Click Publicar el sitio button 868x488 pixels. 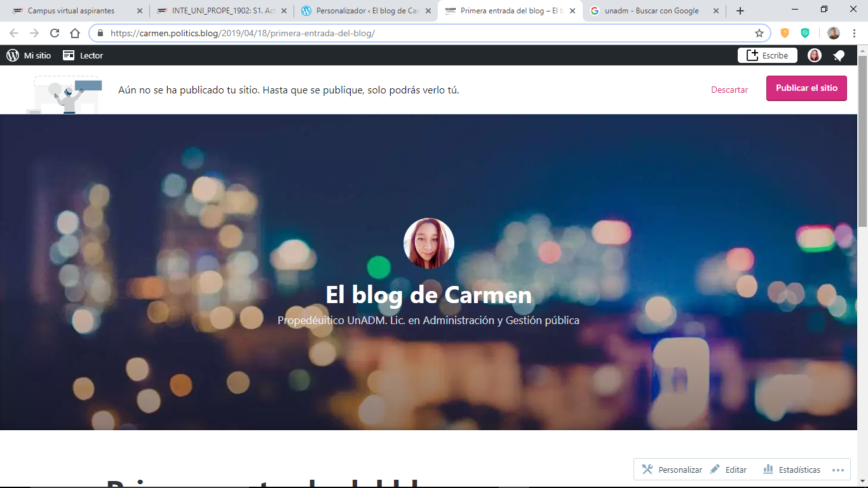pos(806,88)
